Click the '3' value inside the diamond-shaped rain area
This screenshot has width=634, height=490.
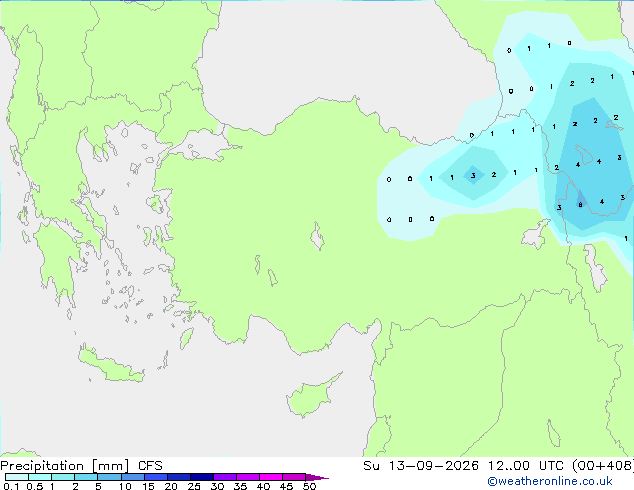(x=473, y=175)
